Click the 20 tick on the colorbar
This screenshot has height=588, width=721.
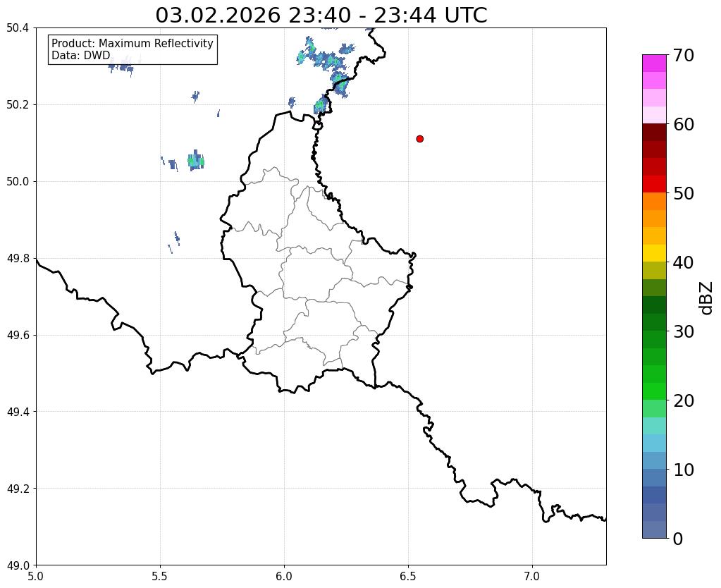pyautogui.click(x=684, y=400)
